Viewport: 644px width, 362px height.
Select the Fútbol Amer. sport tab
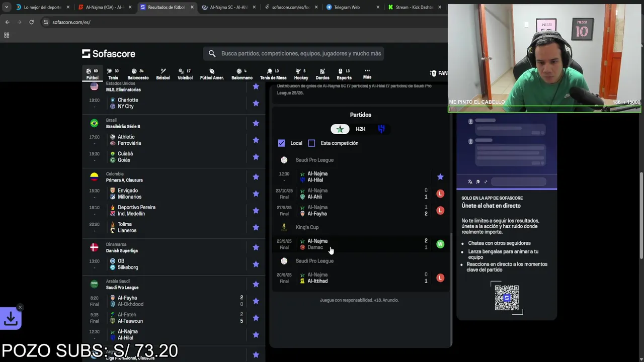coord(212,74)
